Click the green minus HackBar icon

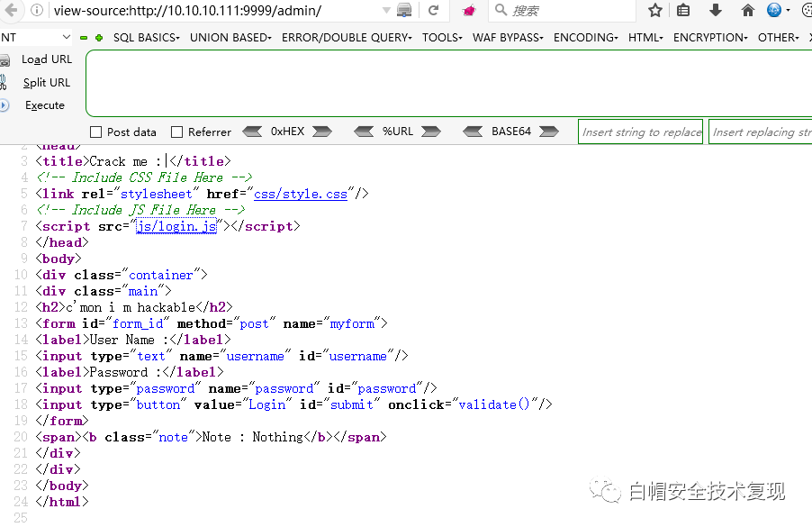84,38
